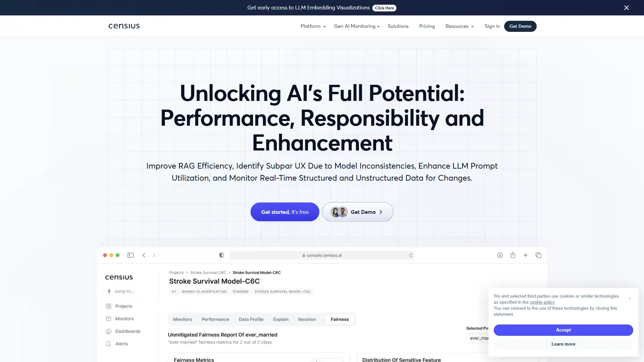Click the Jump to navigation icon
The width and height of the screenshot is (644, 362).
click(109, 290)
